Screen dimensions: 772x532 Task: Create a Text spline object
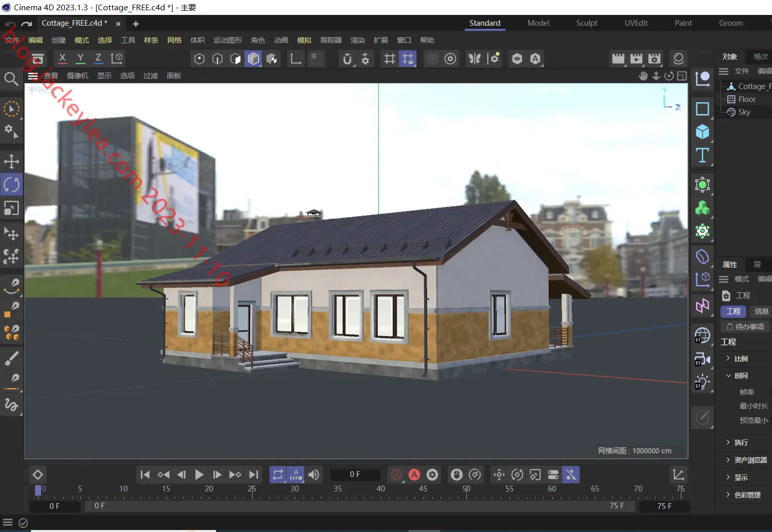pyautogui.click(x=703, y=155)
